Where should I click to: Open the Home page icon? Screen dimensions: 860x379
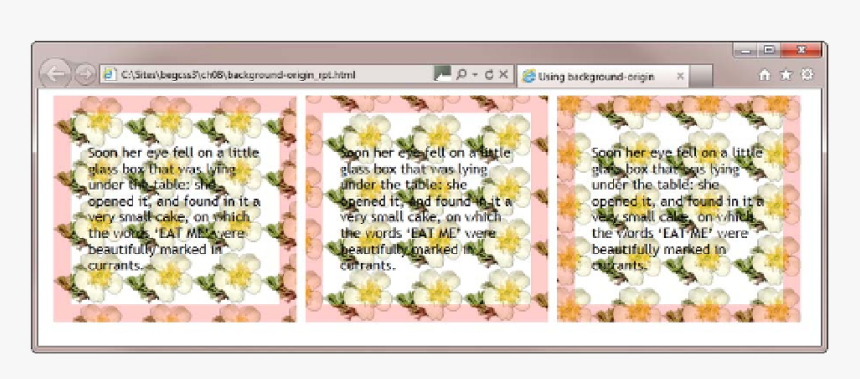click(764, 75)
